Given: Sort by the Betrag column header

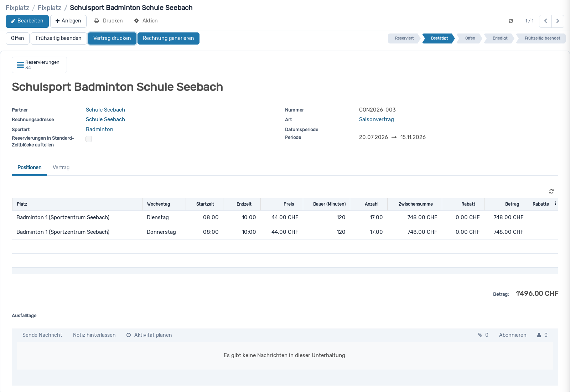Looking at the screenshot, I should coord(506,204).
